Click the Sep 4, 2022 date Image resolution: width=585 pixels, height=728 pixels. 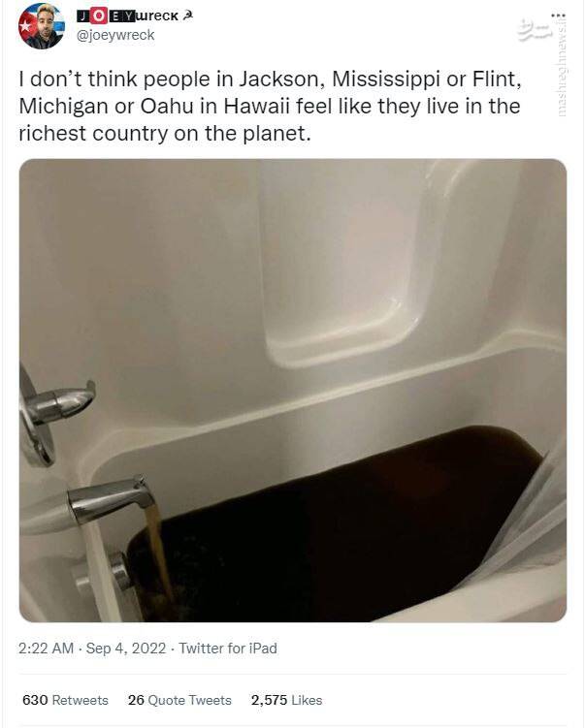pyautogui.click(x=126, y=649)
